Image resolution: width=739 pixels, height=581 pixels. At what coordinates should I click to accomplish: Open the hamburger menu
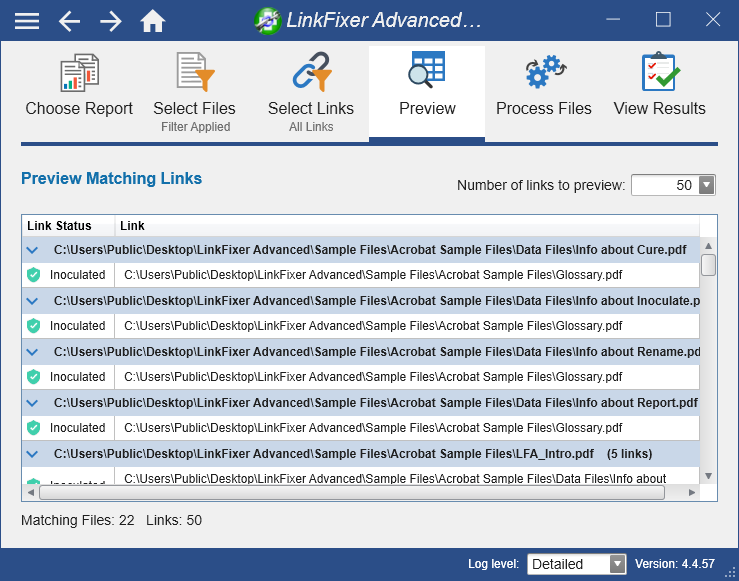27,21
